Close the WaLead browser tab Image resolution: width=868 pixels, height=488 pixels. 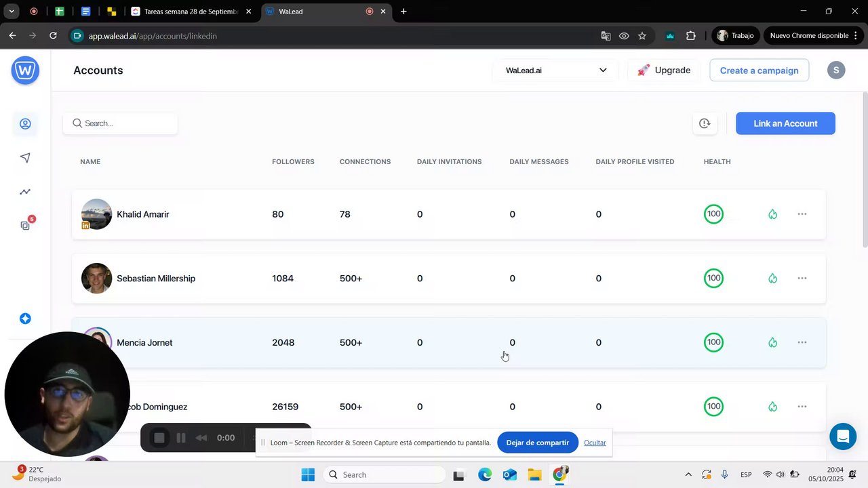[383, 12]
